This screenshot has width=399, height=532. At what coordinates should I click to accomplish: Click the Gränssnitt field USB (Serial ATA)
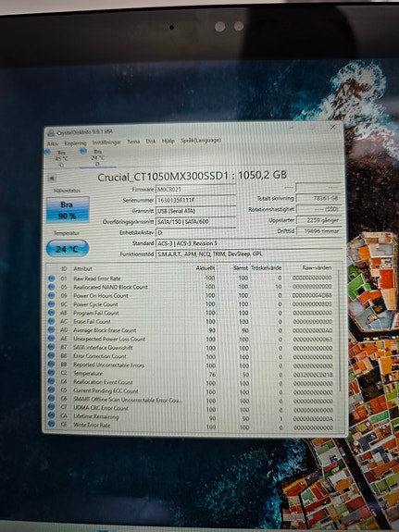pos(195,211)
